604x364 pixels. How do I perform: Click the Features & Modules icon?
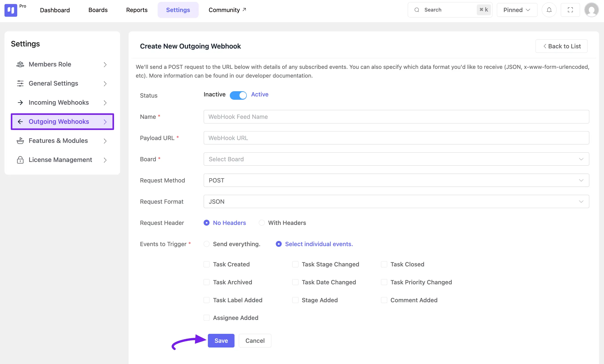point(20,141)
